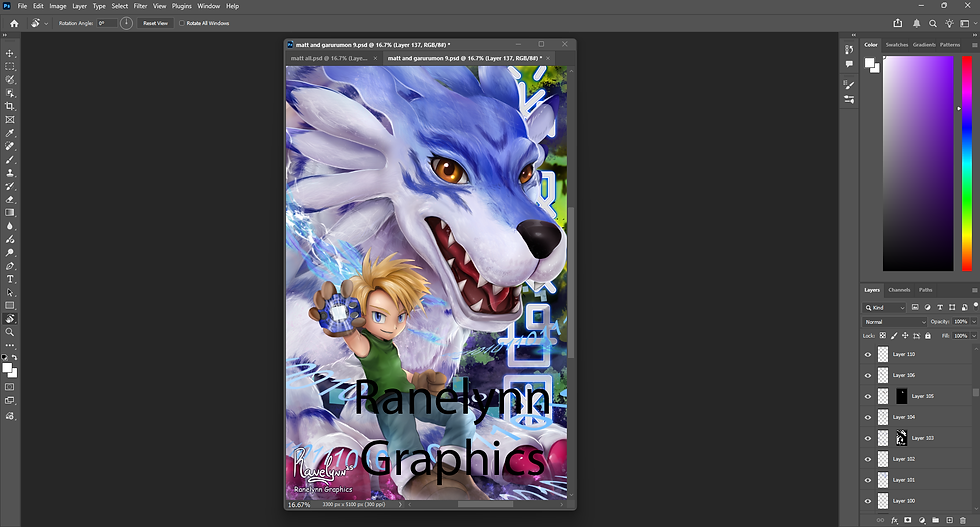The image size is (980, 527).
Task: Switch to the matt all.psd document tab
Action: pyautogui.click(x=329, y=58)
